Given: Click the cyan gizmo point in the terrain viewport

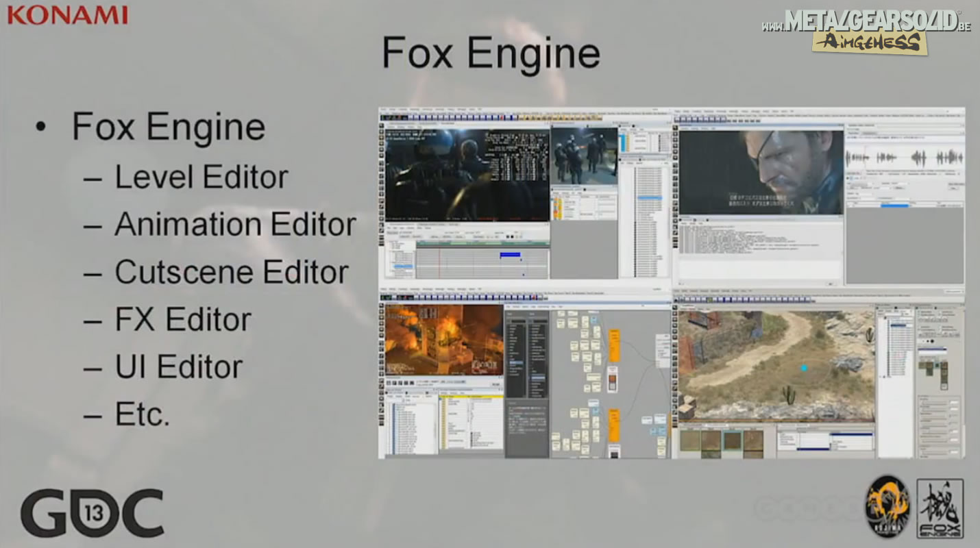Looking at the screenshot, I should [804, 368].
